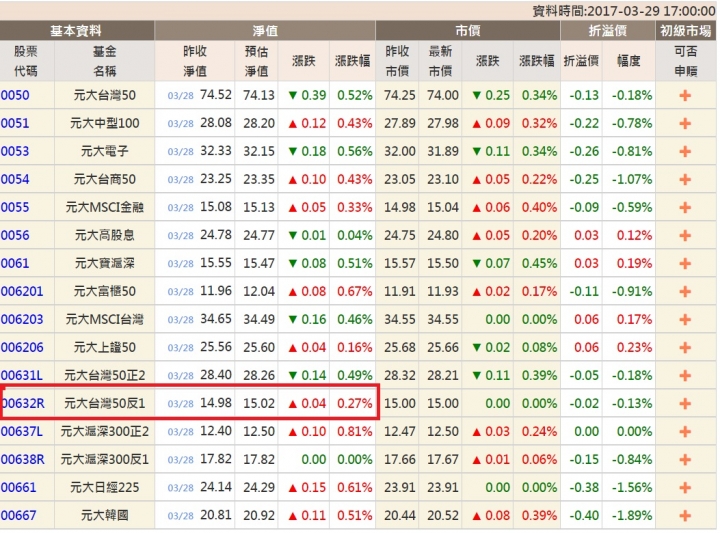The width and height of the screenshot is (720, 533).
Task: Click the plus icon for 元大中型100
Action: coord(685,123)
